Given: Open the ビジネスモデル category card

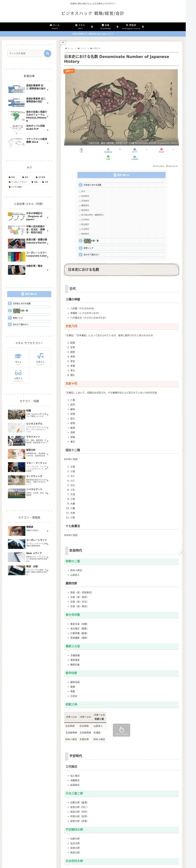Looking at the screenshot, I should coord(29,428).
